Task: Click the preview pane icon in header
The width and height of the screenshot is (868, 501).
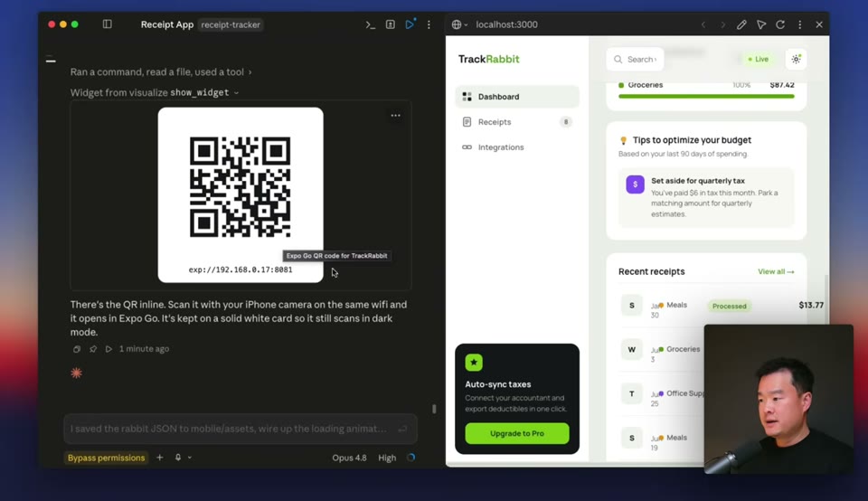Action: 391,25
